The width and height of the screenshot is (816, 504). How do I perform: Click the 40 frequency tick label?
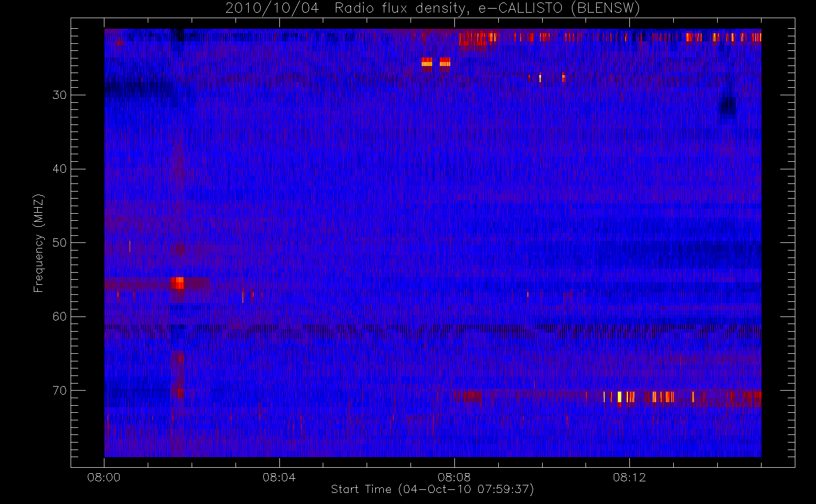coord(60,169)
